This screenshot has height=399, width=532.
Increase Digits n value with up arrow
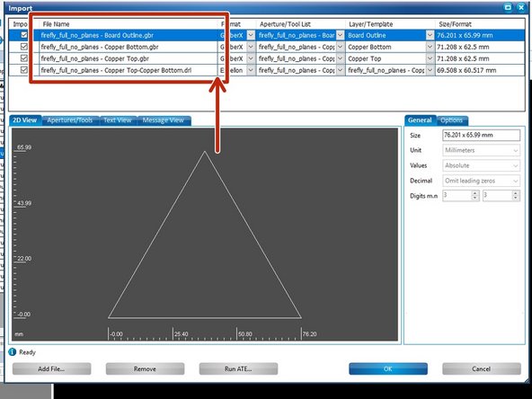click(516, 193)
